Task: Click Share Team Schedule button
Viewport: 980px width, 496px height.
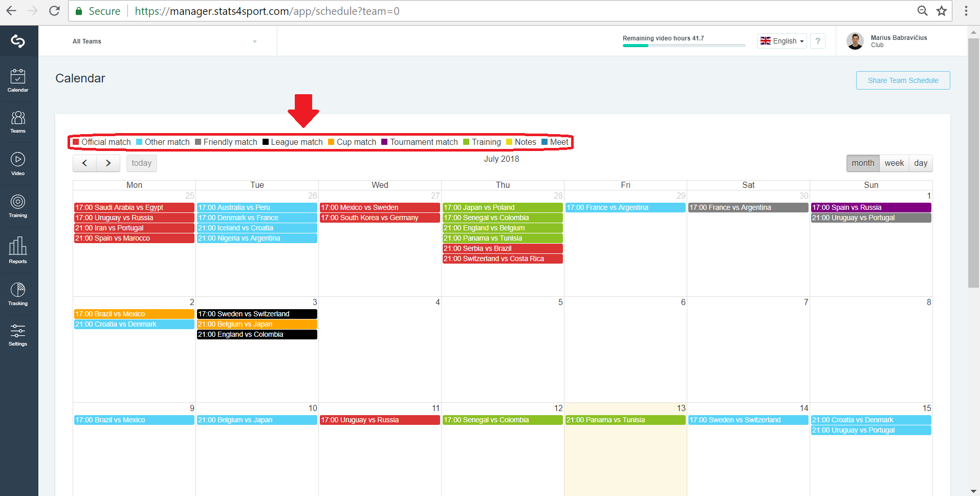Action: (903, 80)
